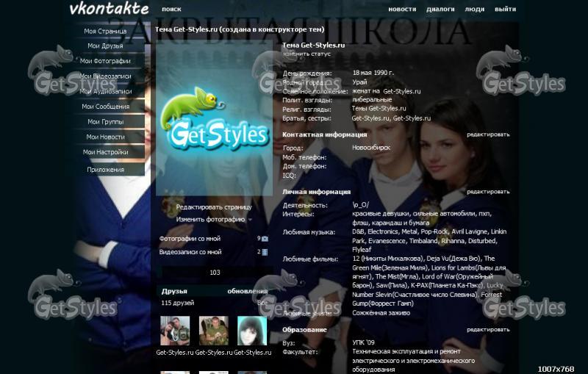This screenshot has height=374, width=588.
Task: Open Видеозаписи со мной
Action: [x=190, y=252]
